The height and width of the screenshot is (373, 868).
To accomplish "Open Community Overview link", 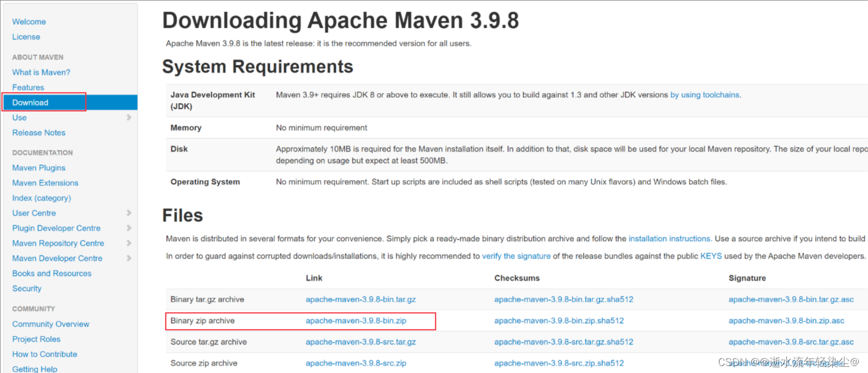I will click(51, 324).
